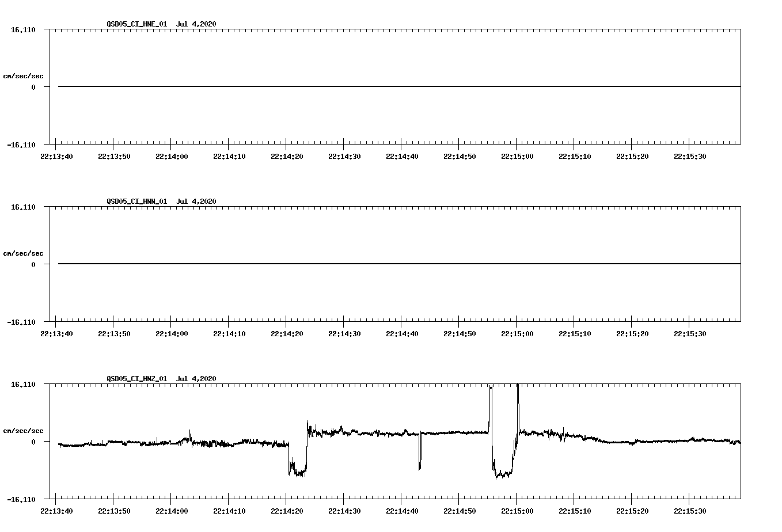
Task: Click the 22:14:40 time label under HNE plot
Action: 402,156
